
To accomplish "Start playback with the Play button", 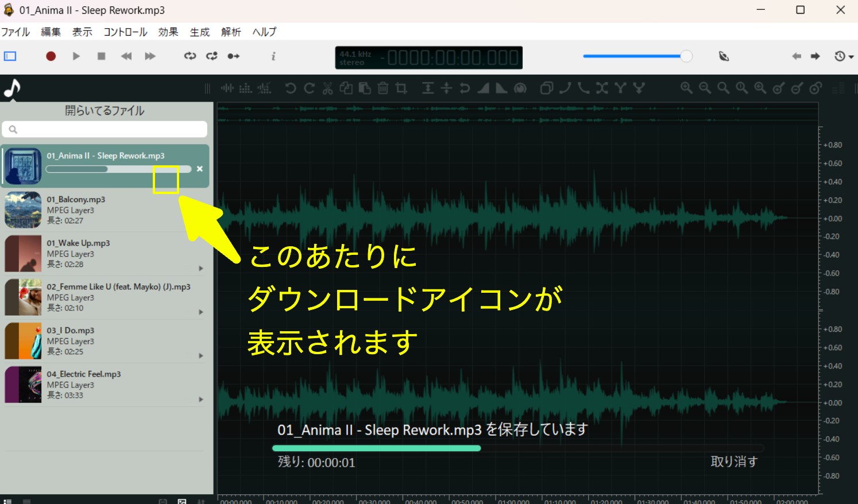I will click(x=76, y=56).
